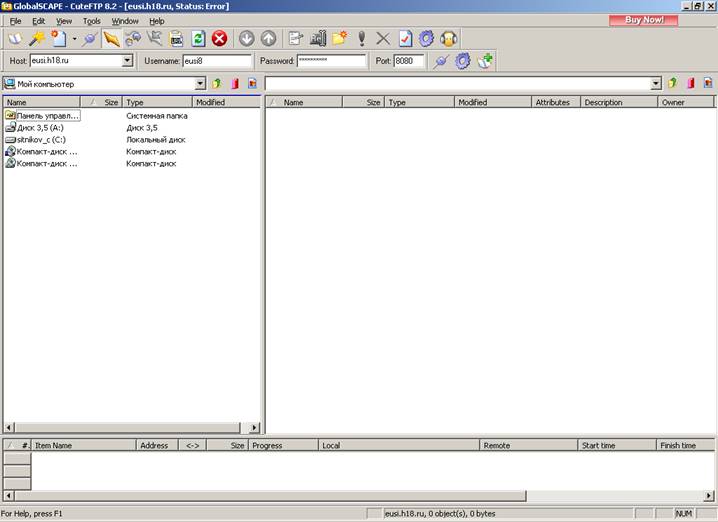Image resolution: width=718 pixels, height=522 pixels.
Task: Click the Upload arrow button
Action: [268, 39]
